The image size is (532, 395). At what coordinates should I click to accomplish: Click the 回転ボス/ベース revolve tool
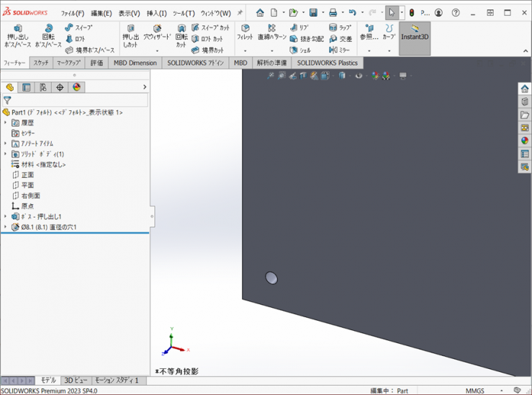[48, 35]
